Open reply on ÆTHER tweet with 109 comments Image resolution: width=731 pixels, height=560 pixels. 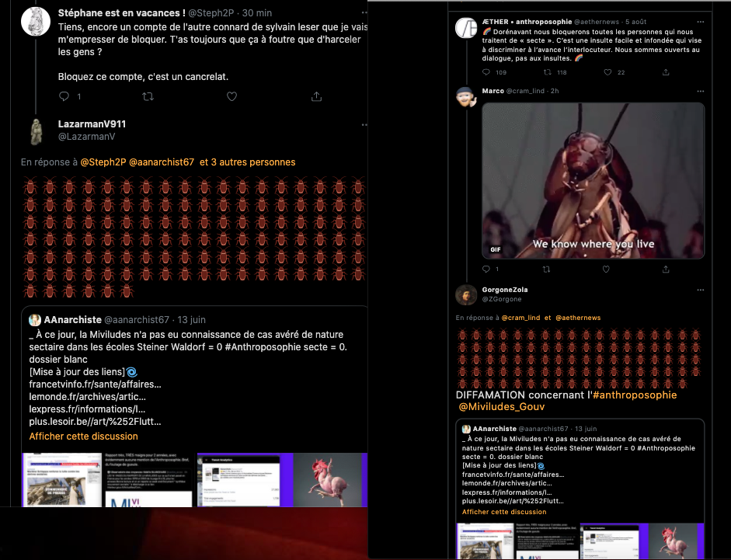point(486,72)
